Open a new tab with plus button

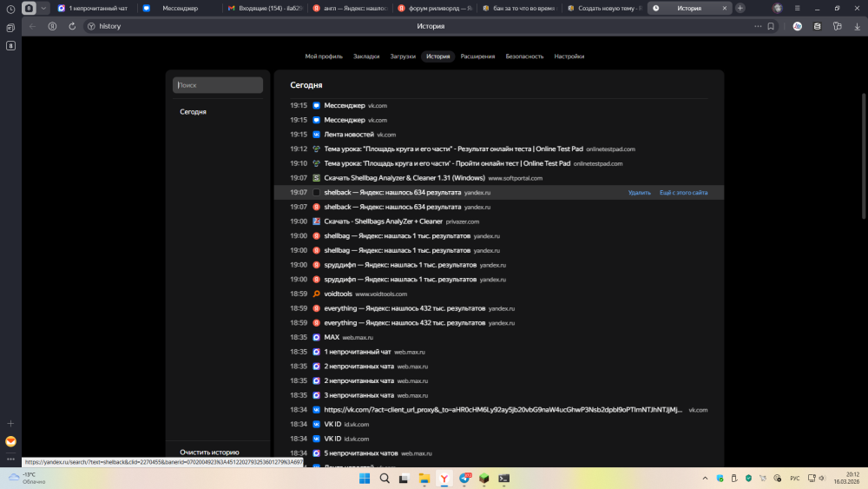coord(740,9)
